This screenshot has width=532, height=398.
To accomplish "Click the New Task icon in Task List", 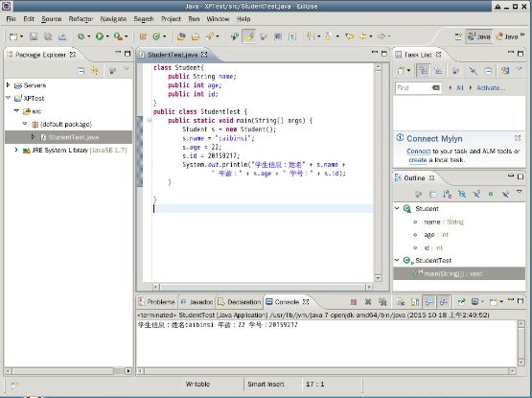I will (402, 71).
